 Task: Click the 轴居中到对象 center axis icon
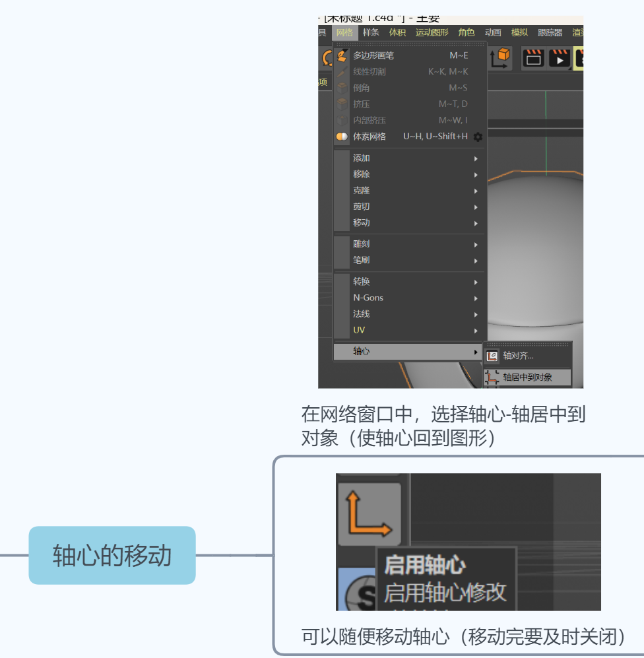[x=492, y=378]
